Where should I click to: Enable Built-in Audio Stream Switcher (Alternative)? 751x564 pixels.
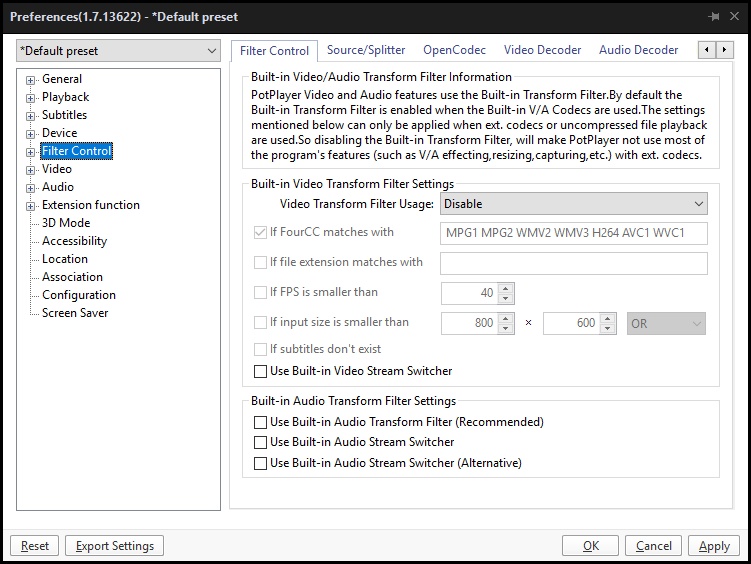260,463
